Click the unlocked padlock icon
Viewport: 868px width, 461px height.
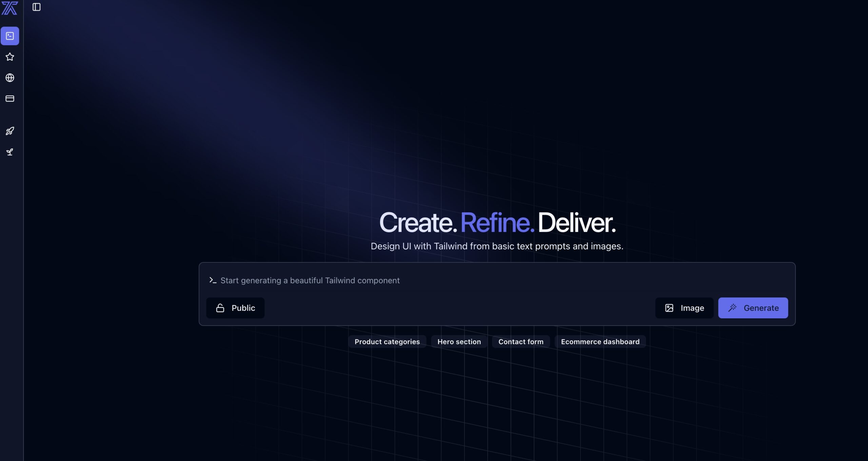[220, 308]
